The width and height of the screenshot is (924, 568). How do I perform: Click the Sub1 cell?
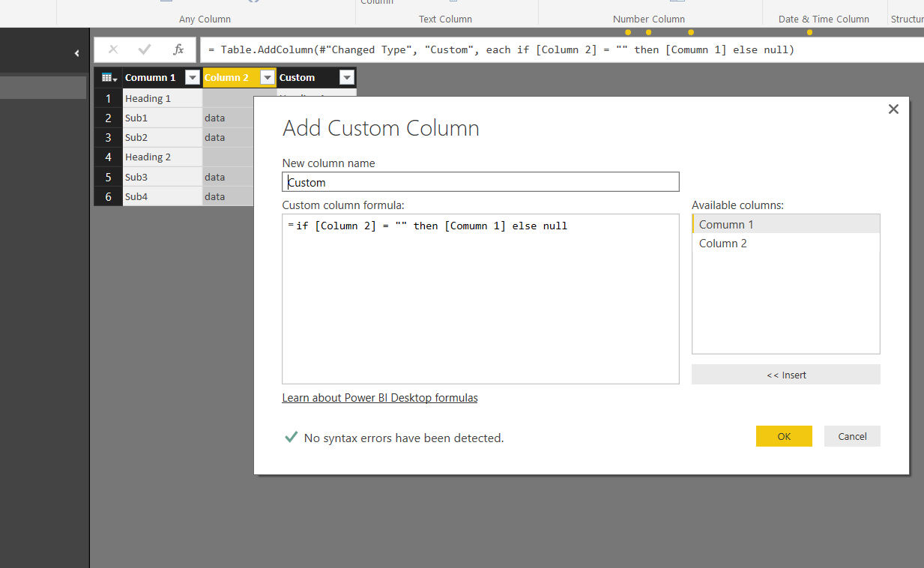coord(163,118)
